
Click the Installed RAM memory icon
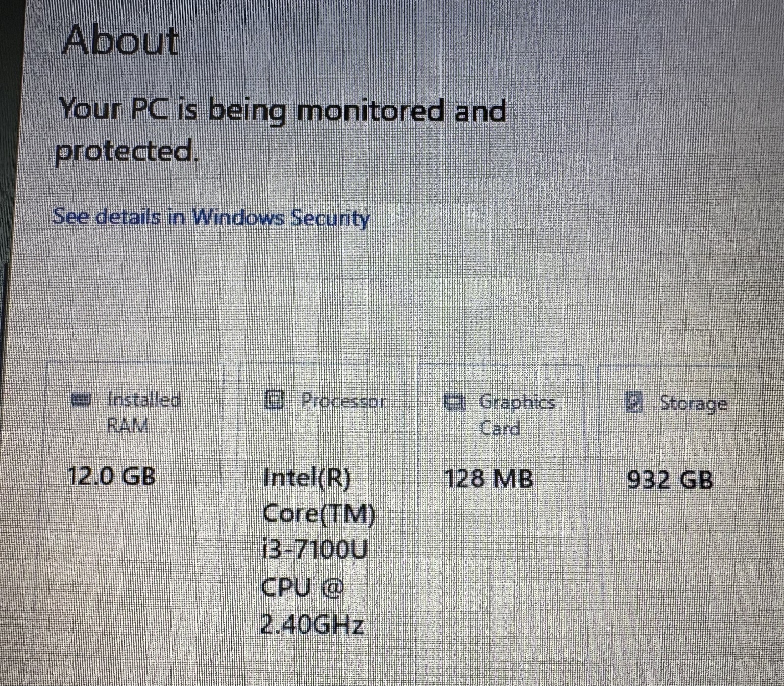pos(80,400)
